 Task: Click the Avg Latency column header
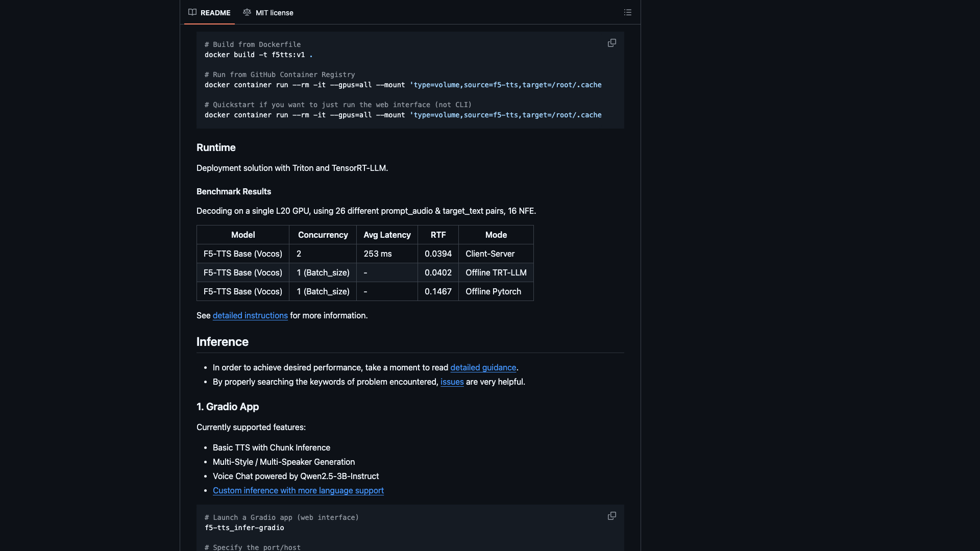pos(387,235)
